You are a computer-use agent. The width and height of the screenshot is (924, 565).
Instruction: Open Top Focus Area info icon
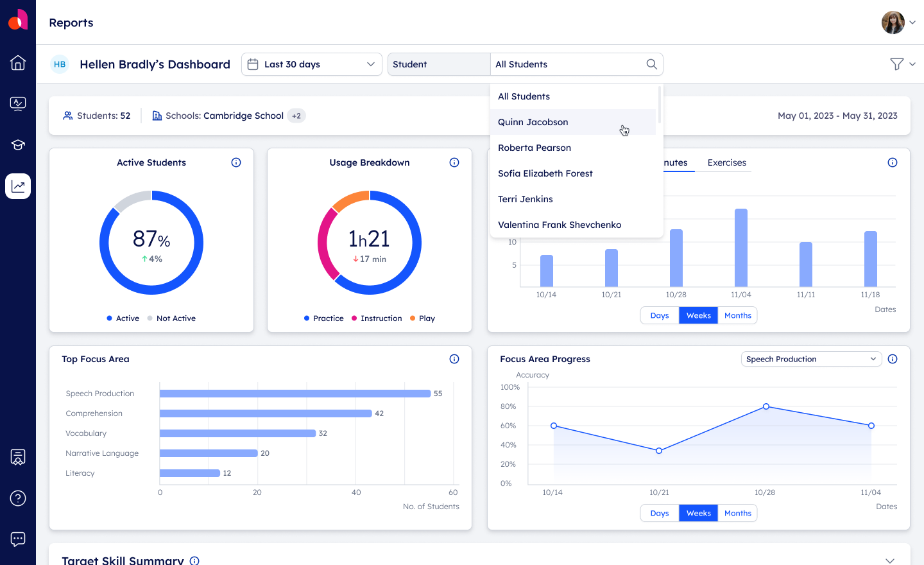click(454, 359)
